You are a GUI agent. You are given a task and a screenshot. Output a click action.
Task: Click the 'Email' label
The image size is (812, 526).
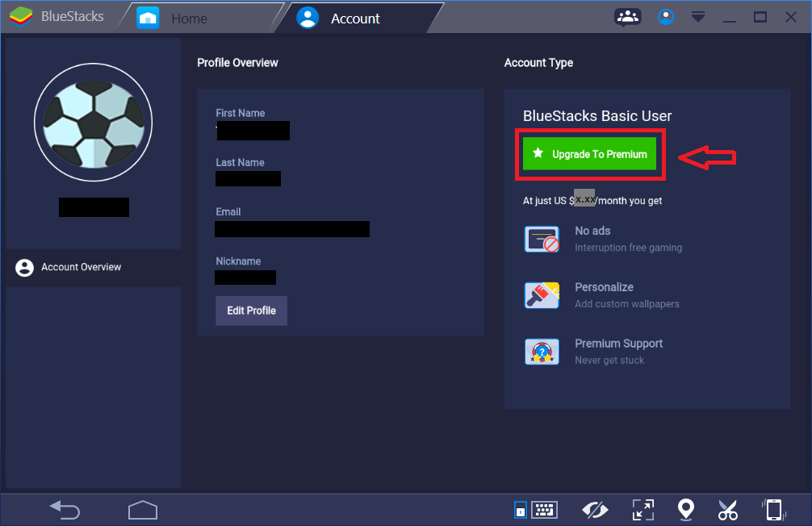point(228,211)
